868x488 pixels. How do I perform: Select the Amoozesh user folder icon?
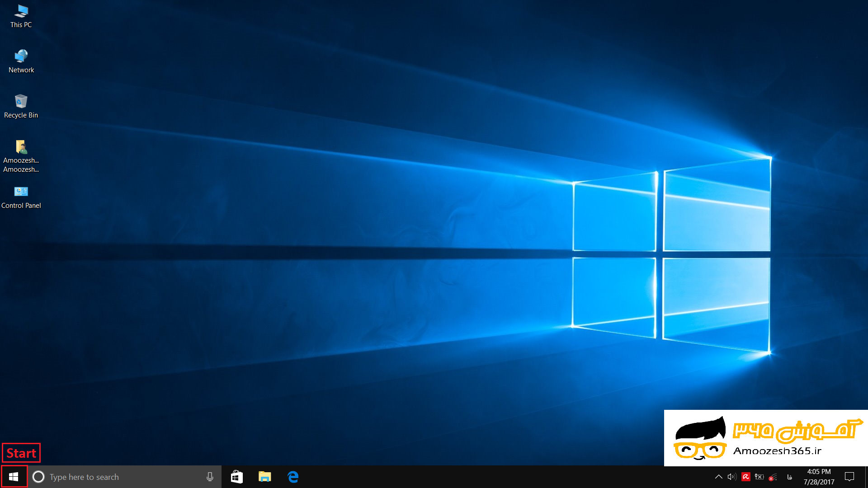point(21,156)
